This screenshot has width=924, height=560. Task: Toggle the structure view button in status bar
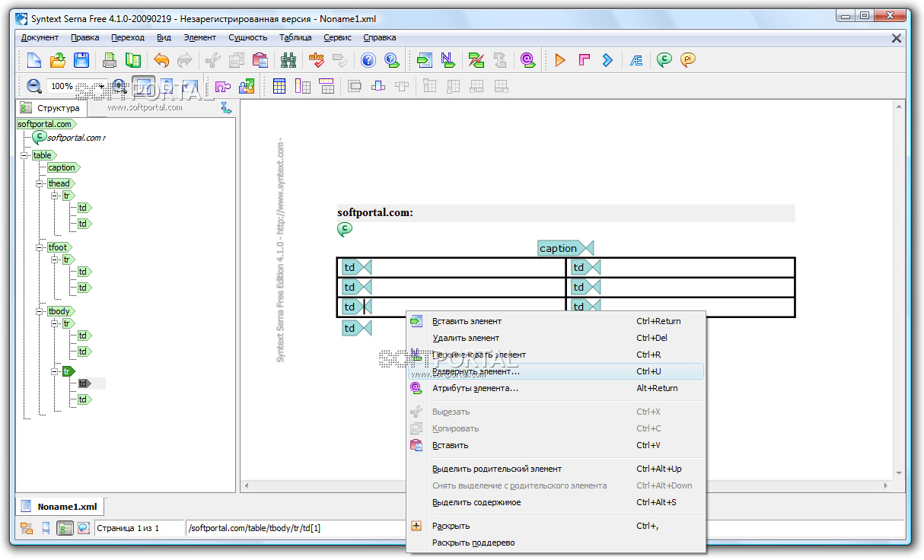65,528
